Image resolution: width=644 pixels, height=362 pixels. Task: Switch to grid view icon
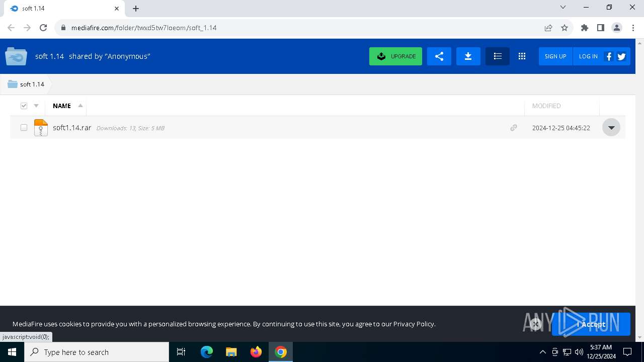click(x=522, y=56)
